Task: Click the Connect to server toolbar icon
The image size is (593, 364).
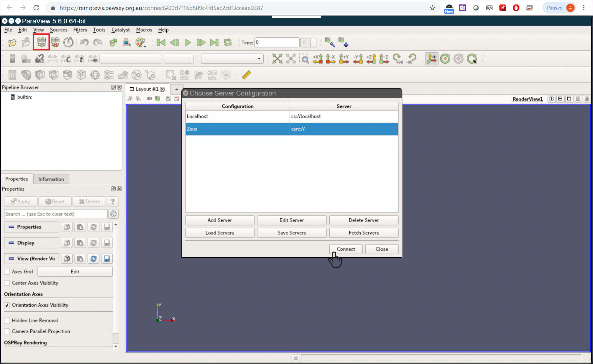Action: point(42,42)
